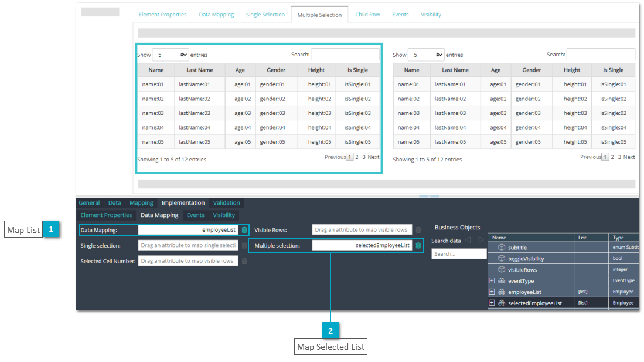Go to previous Business Objects search result arrow
Viewport: 644px width, 362px height.
tap(468, 240)
